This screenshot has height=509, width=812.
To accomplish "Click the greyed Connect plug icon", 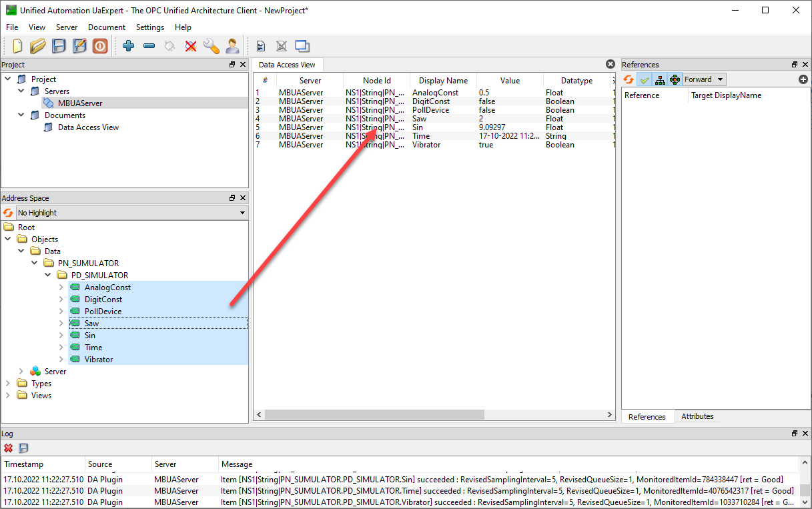I will point(169,46).
